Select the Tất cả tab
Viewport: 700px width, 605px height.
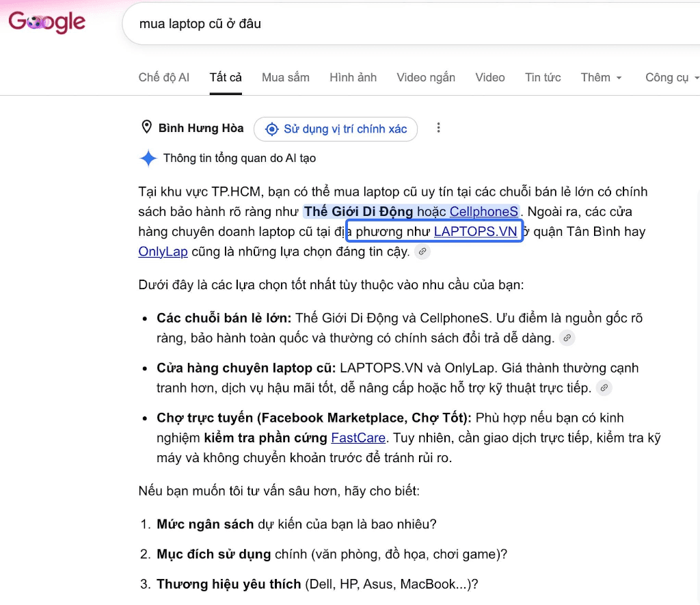pos(226,77)
